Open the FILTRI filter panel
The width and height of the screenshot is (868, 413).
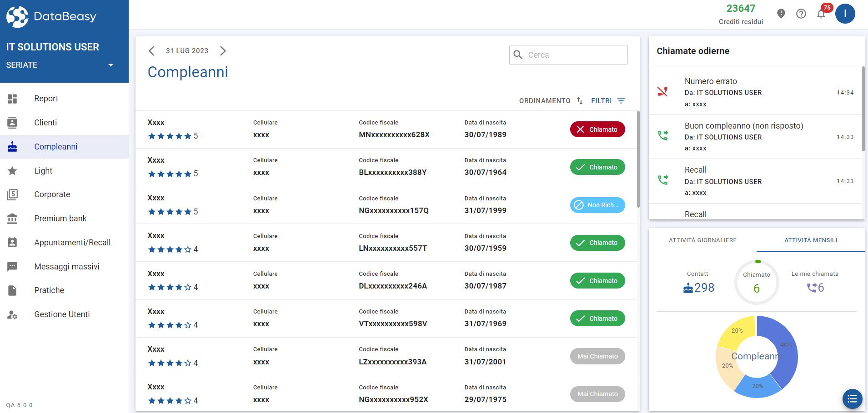(608, 101)
